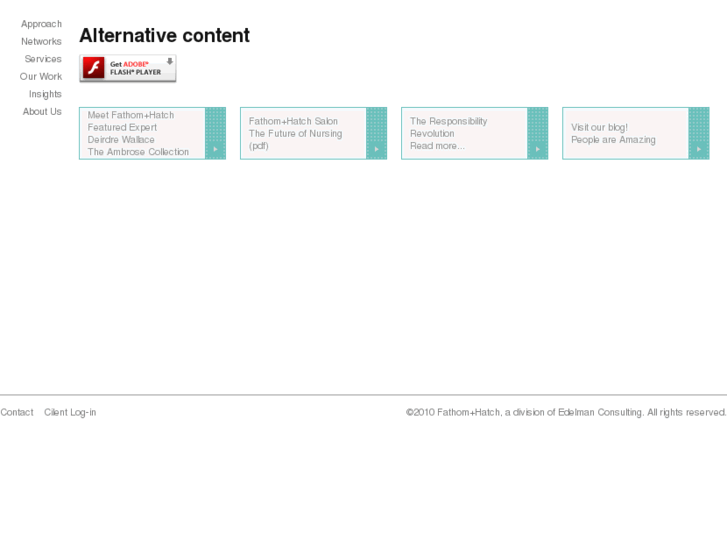
Task: Click the red Flash logo icon
Action: (x=94, y=68)
